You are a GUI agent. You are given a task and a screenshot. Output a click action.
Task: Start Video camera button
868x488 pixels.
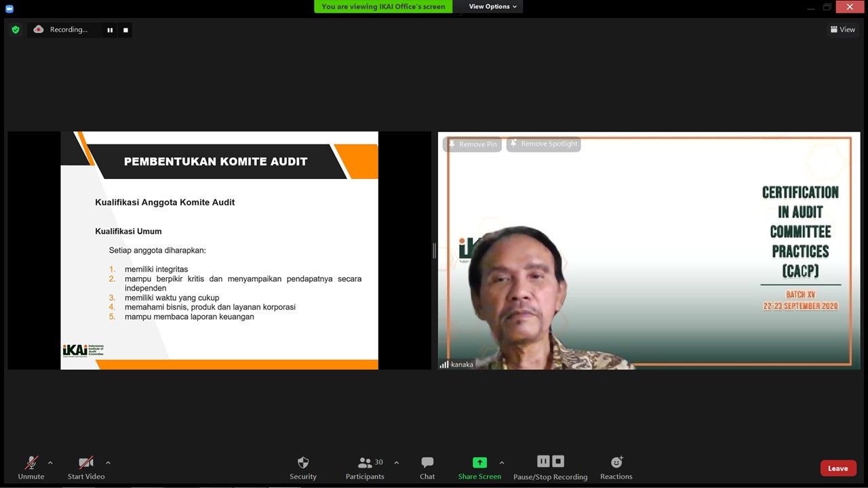point(86,468)
